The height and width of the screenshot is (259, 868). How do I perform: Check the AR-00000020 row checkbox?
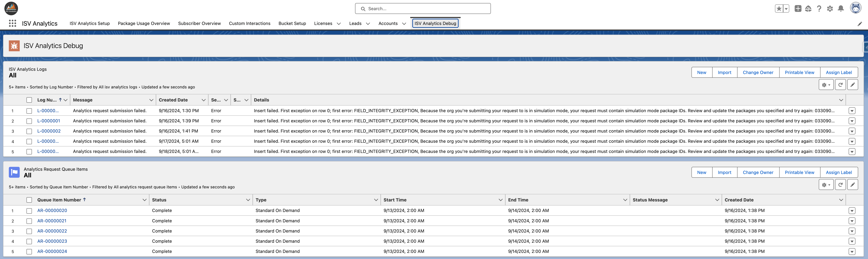pyautogui.click(x=29, y=211)
